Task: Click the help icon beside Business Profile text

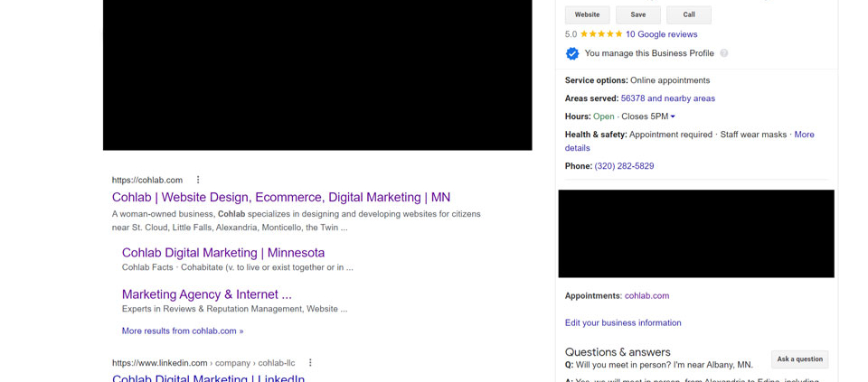Action: pyautogui.click(x=723, y=53)
